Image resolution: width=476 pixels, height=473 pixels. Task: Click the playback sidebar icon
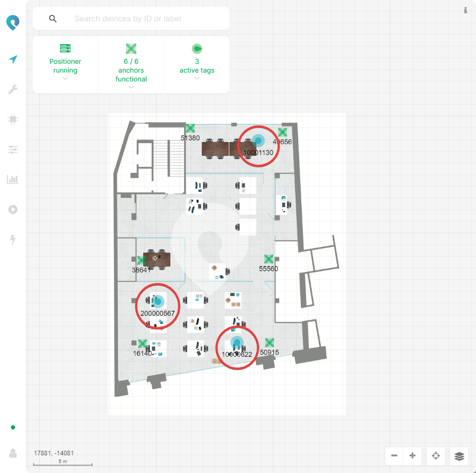pos(13,210)
